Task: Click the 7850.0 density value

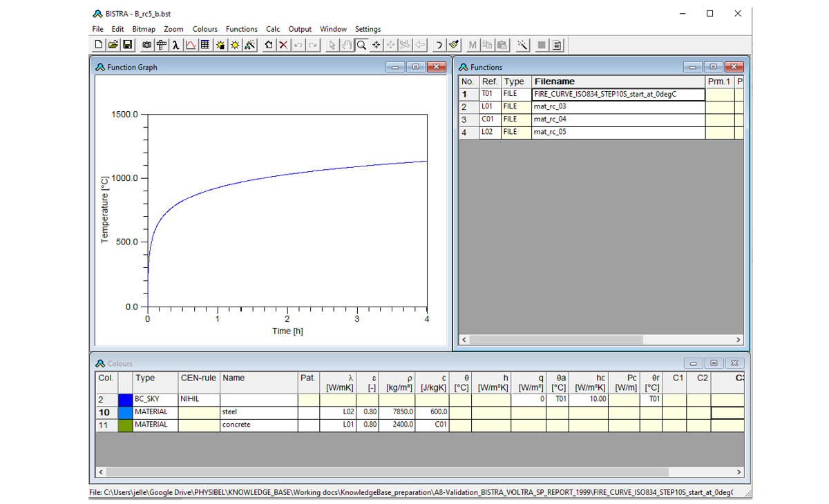Action: 398,412
